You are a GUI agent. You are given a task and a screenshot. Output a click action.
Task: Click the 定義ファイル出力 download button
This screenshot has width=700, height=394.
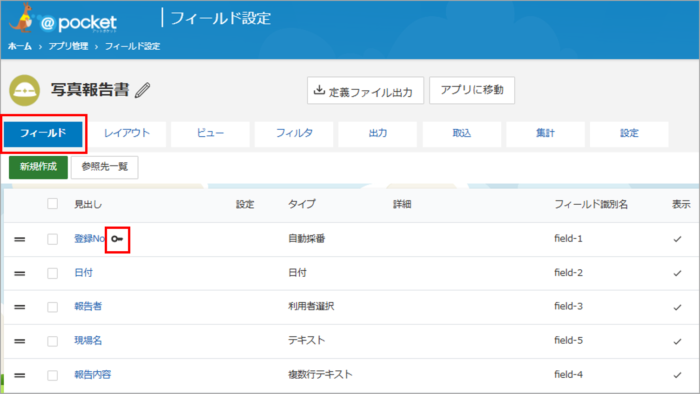click(365, 91)
